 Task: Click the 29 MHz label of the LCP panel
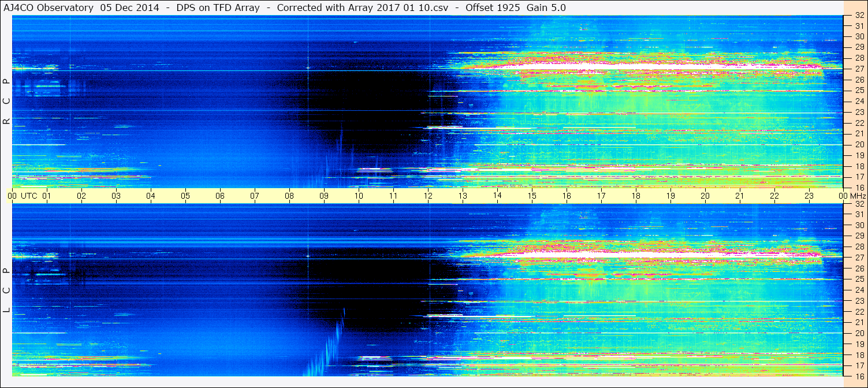pos(859,236)
